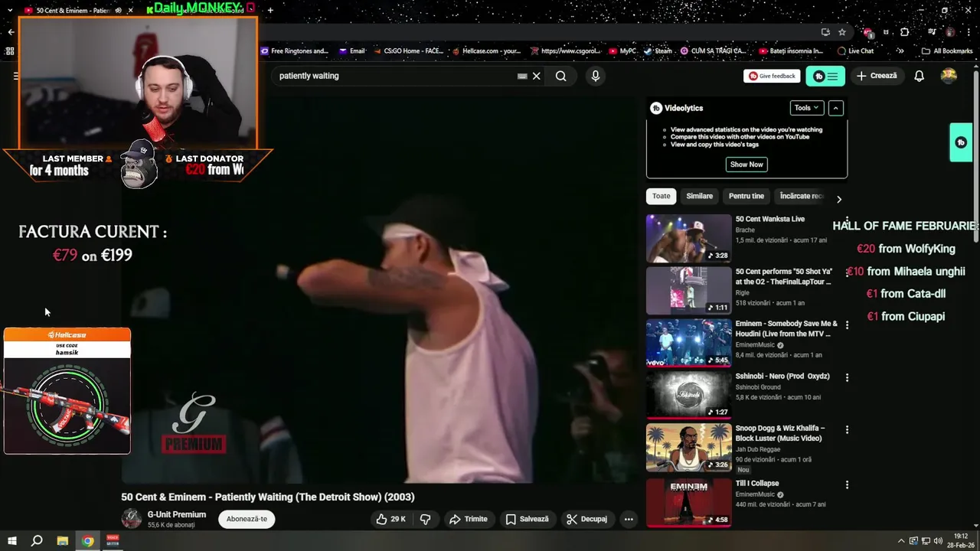This screenshot has width=980, height=551.
Task: Click the Give feedback button
Action: click(x=772, y=76)
